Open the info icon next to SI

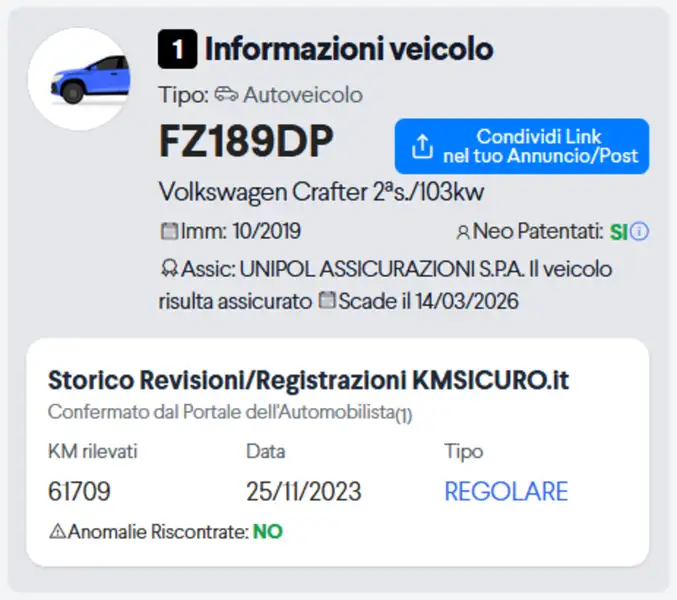point(639,231)
